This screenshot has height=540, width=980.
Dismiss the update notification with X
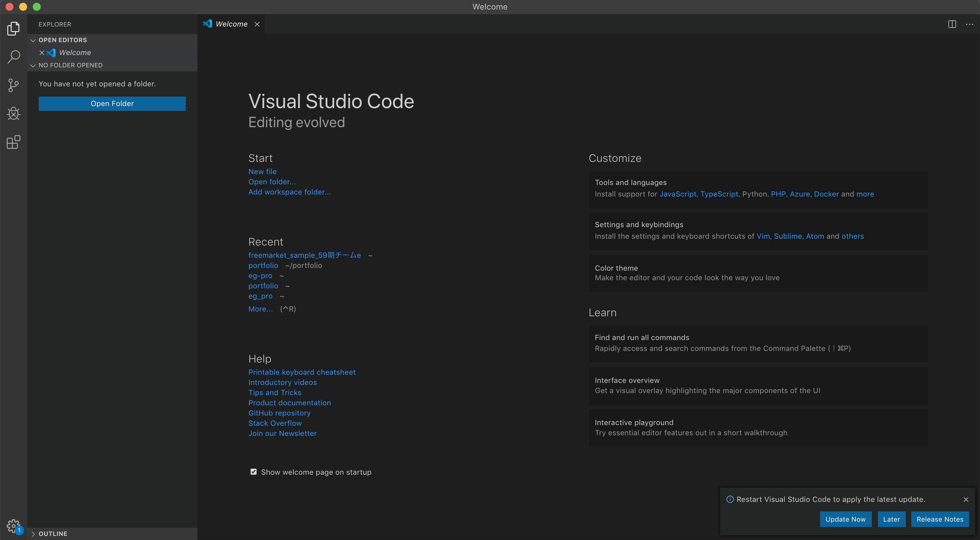coord(966,500)
